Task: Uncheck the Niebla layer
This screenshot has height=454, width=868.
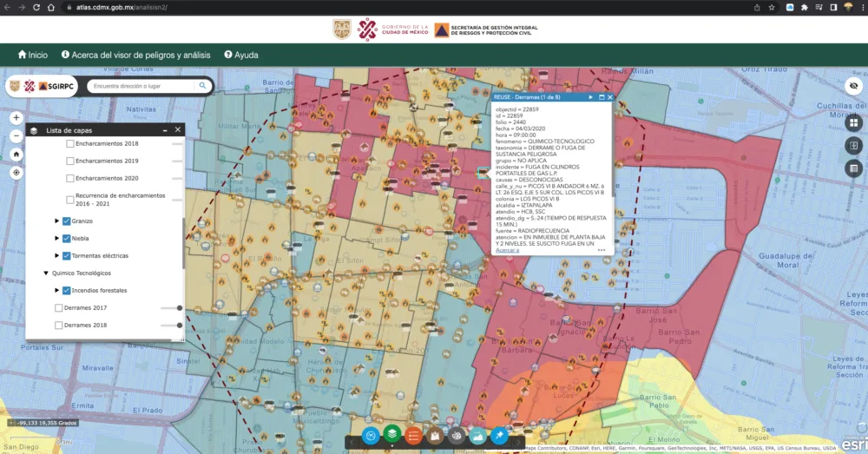Action: (x=67, y=238)
